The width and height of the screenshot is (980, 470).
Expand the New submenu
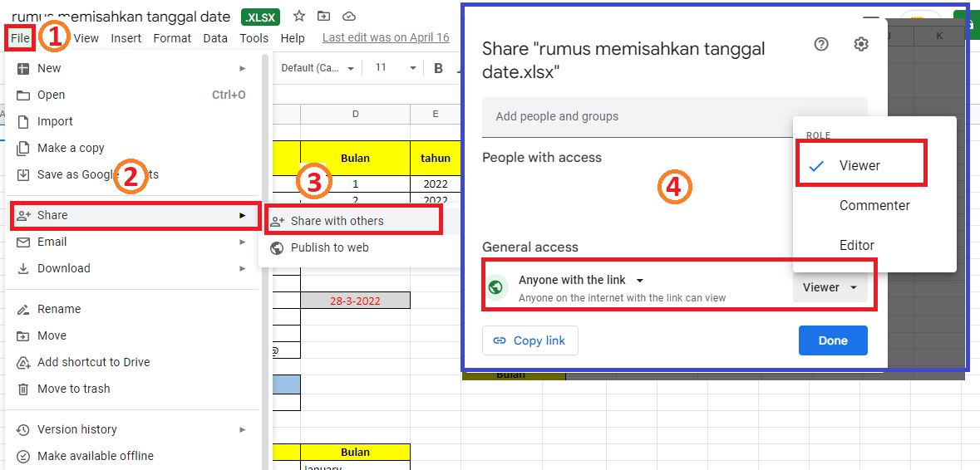pyautogui.click(x=132, y=68)
